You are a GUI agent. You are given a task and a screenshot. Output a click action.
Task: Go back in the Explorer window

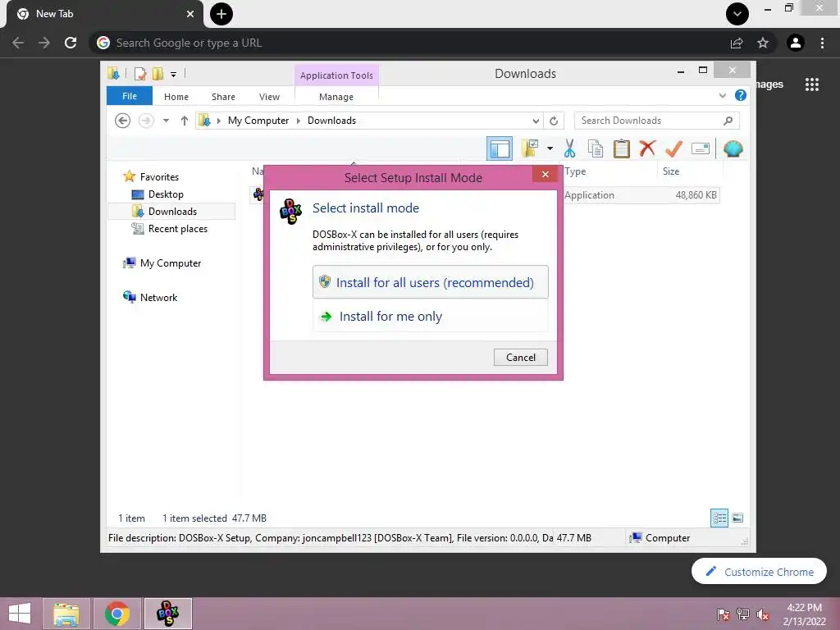pos(123,121)
